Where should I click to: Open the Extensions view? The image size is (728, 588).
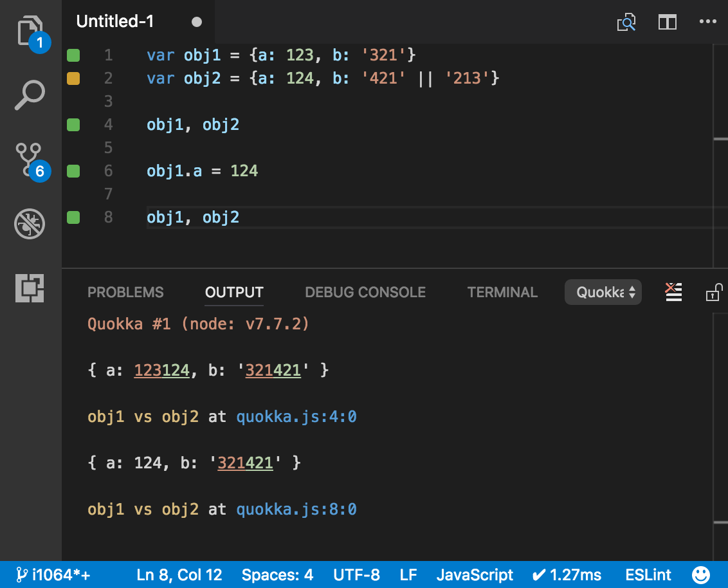[x=30, y=288]
